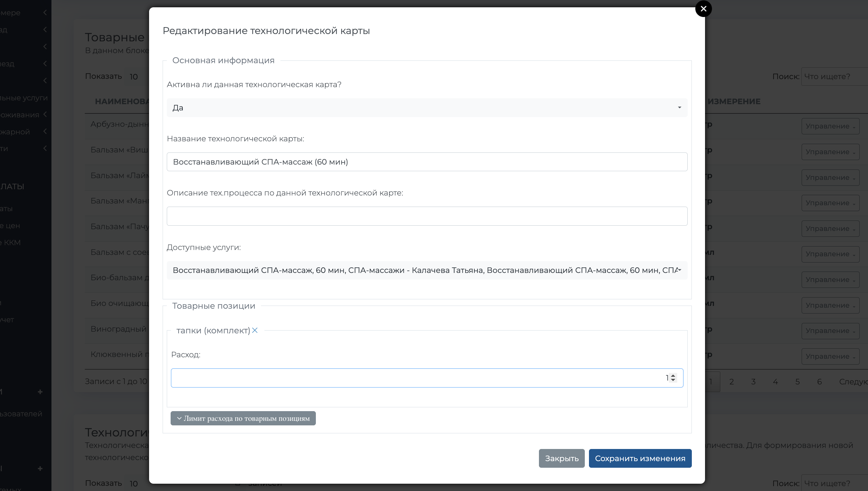Go to page 6 in pagination

(819, 382)
